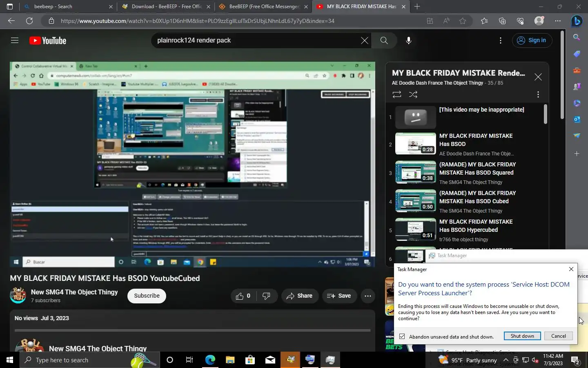The image size is (588, 368).
Task: Open the YouTube guide hamburger menu
Action: point(15,40)
